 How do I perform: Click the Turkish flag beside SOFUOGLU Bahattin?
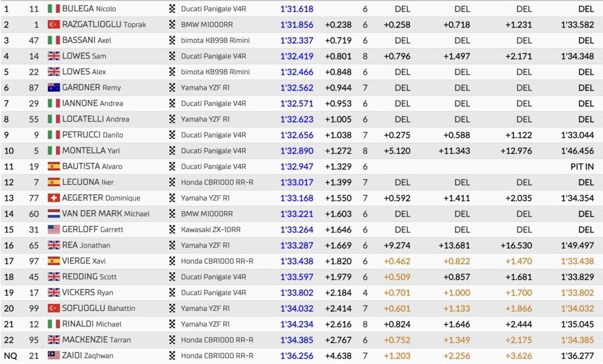[x=54, y=308]
